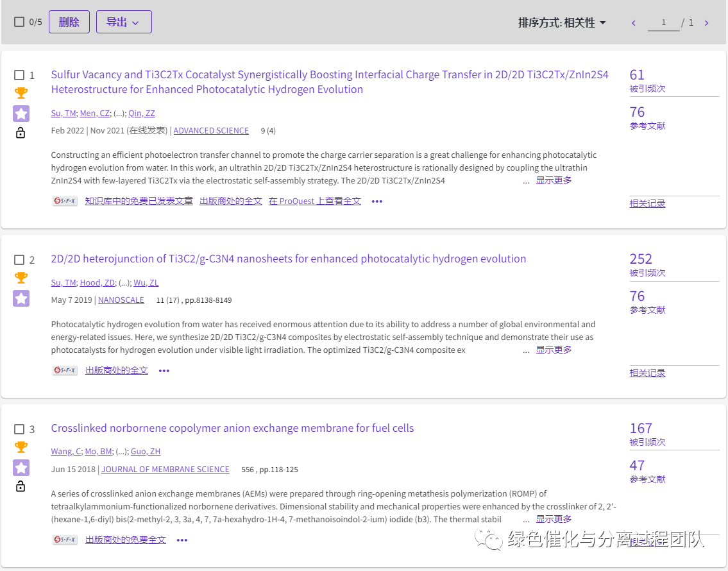
Task: Open 252 citations count for result 2
Action: click(x=641, y=259)
